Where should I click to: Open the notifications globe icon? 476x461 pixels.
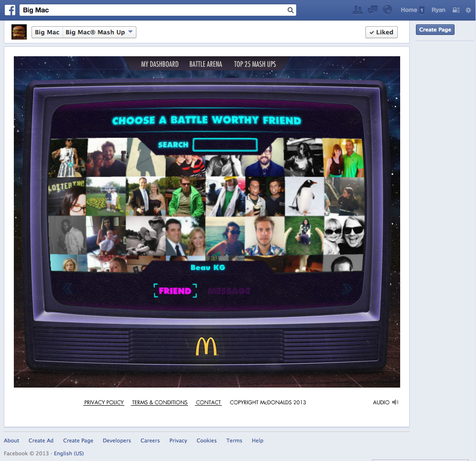387,10
